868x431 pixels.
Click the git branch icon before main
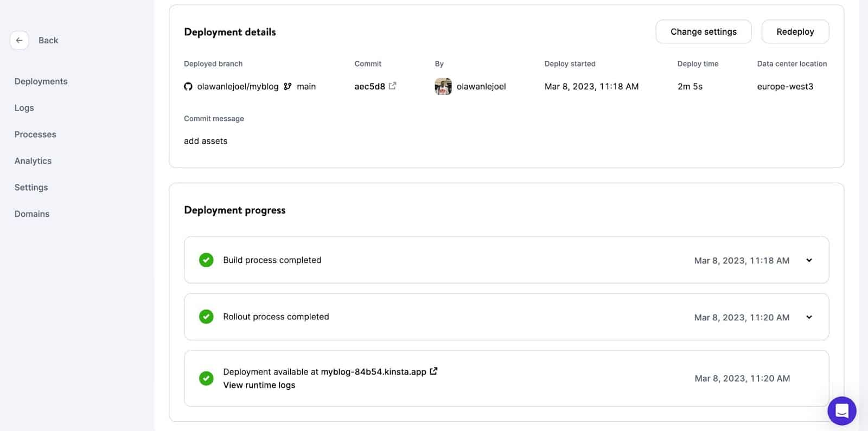pyautogui.click(x=288, y=86)
